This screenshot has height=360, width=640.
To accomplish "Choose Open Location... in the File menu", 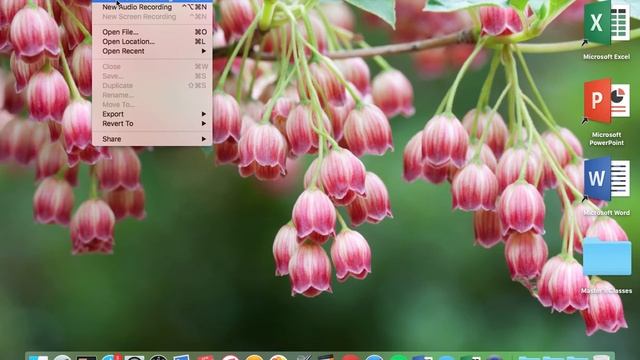I will point(152,42).
